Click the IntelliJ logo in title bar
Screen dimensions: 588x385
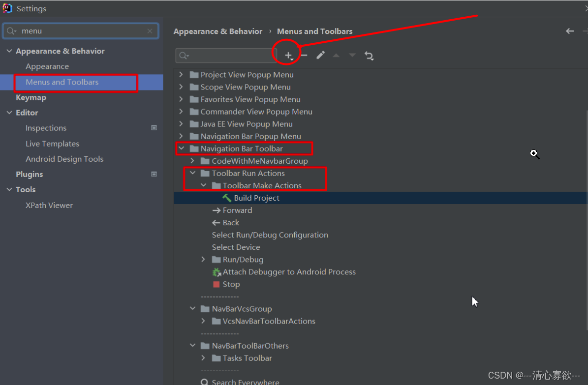pos(7,8)
